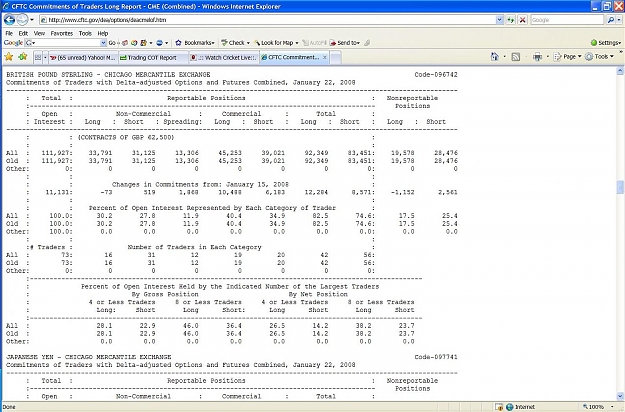Click the Internet zone globe icon
625x412 pixels.
509,407
